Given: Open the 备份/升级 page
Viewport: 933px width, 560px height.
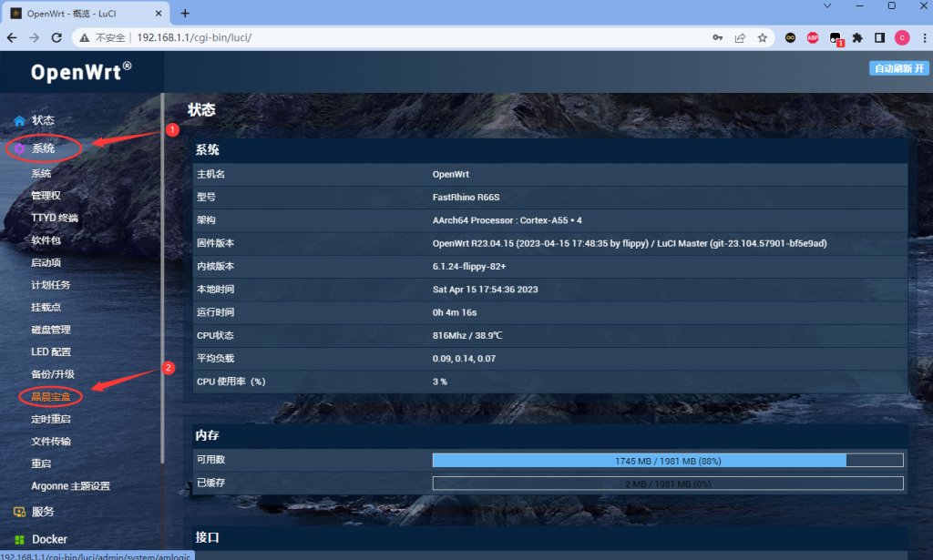Looking at the screenshot, I should pyautogui.click(x=52, y=374).
